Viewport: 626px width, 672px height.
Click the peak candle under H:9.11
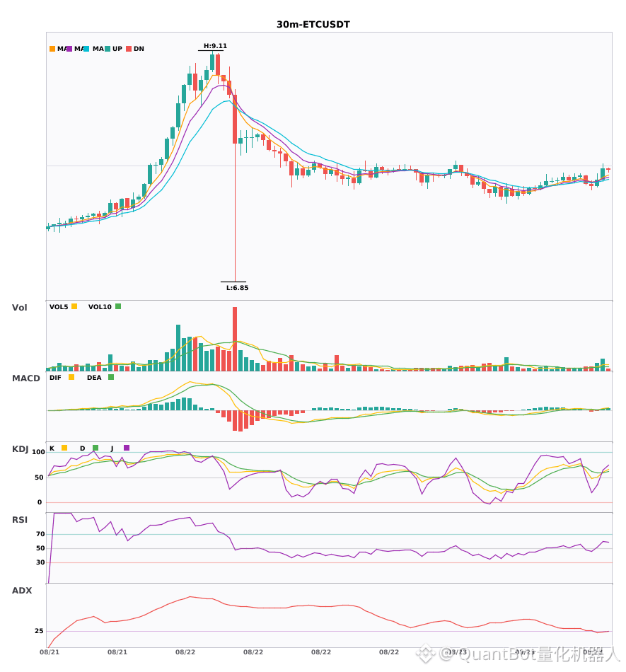click(212, 62)
